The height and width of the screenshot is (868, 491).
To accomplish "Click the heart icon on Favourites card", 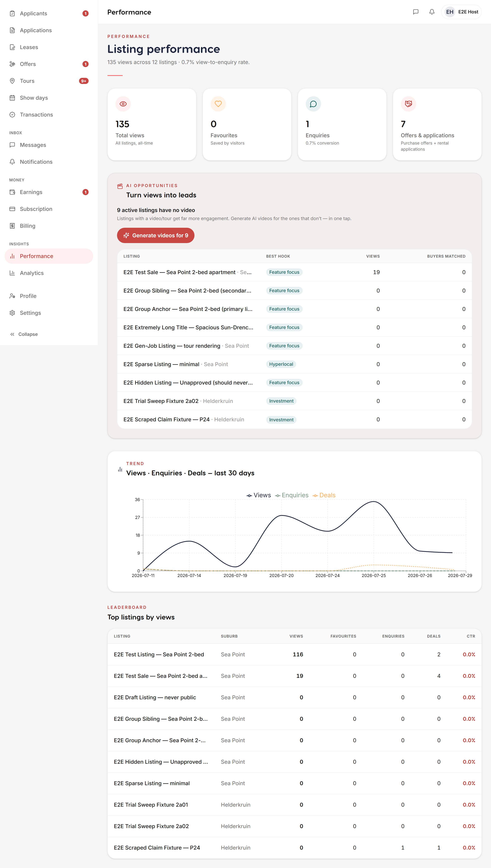I will coord(218,104).
